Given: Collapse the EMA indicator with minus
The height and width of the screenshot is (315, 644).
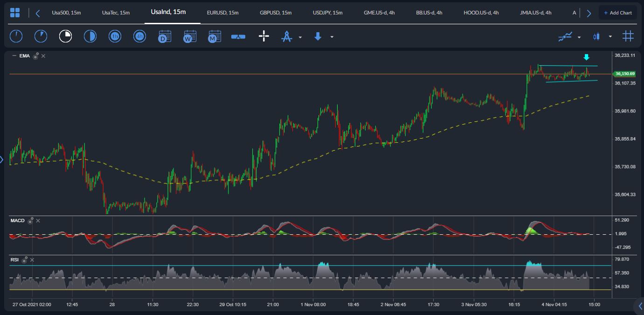Looking at the screenshot, I should coord(14,56).
